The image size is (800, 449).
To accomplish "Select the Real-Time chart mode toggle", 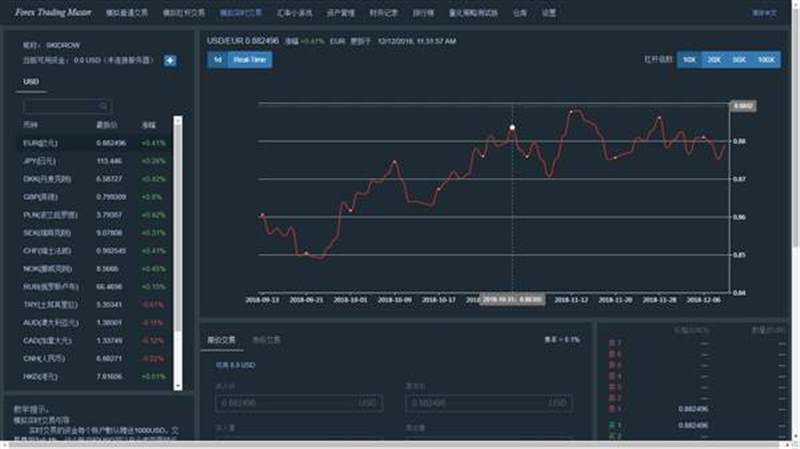I will click(249, 60).
